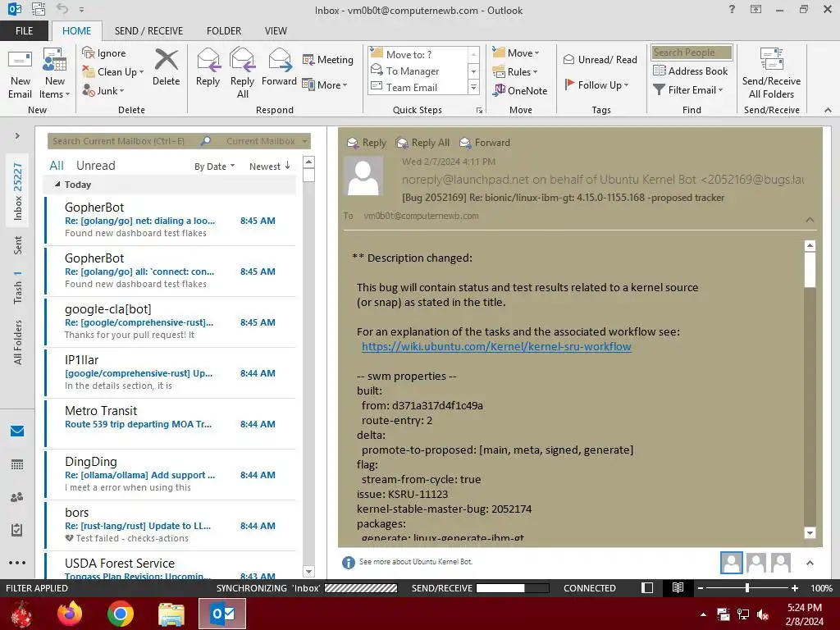The image size is (840, 630).
Task: Send message to OneNote
Action: coord(520,90)
